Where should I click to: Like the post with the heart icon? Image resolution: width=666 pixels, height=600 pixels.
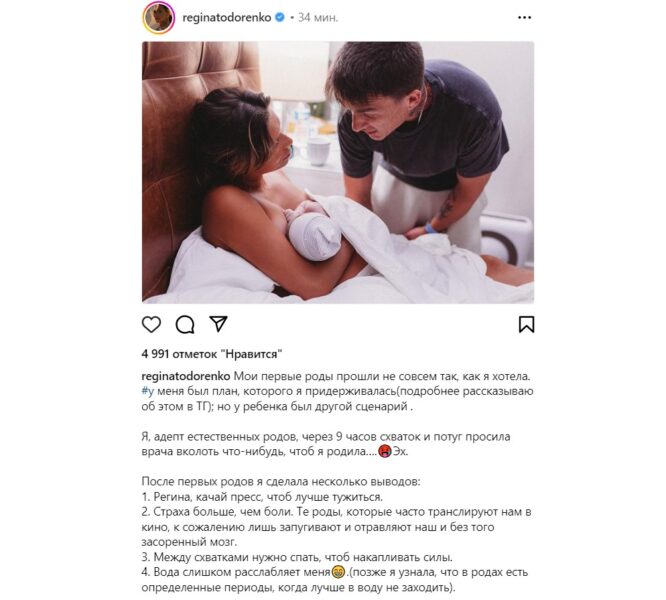click(151, 324)
